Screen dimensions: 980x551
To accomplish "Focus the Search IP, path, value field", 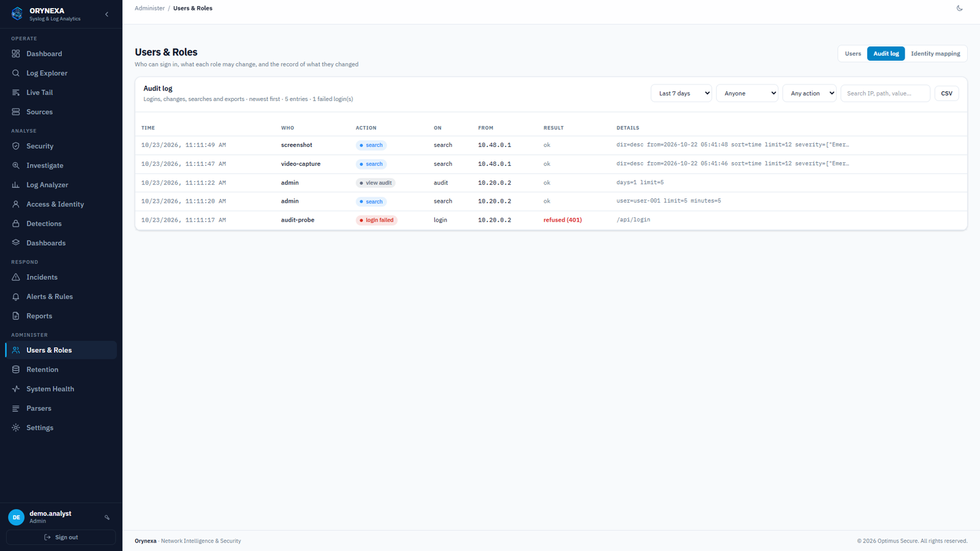I will pos(885,93).
